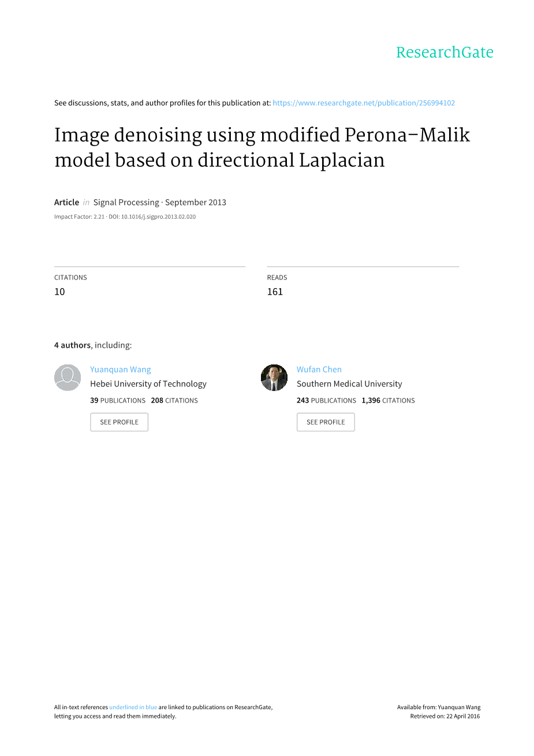Click Southern Medical University affiliation
Viewport: 534px width, 756px height.
349,384
